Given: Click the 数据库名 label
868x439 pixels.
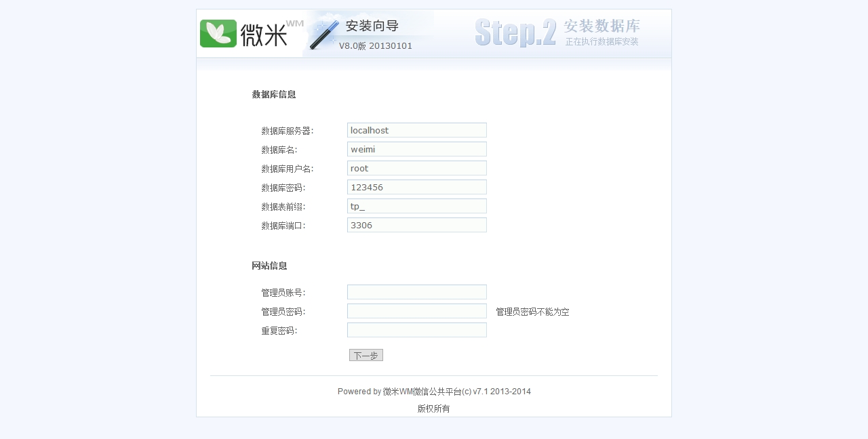Looking at the screenshot, I should coord(279,150).
